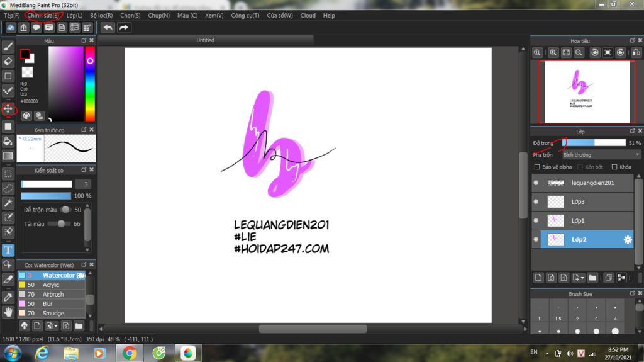Open the Công cụ(T) menu

(x=245, y=15)
